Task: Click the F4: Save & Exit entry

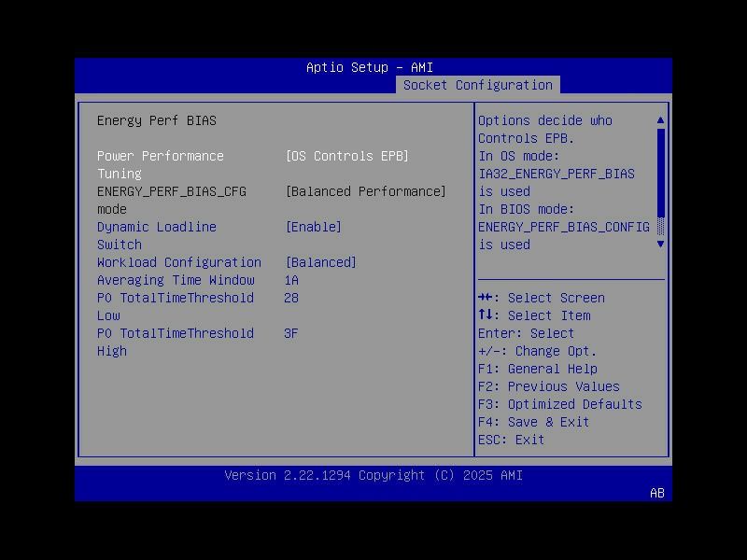Action: [532, 422]
